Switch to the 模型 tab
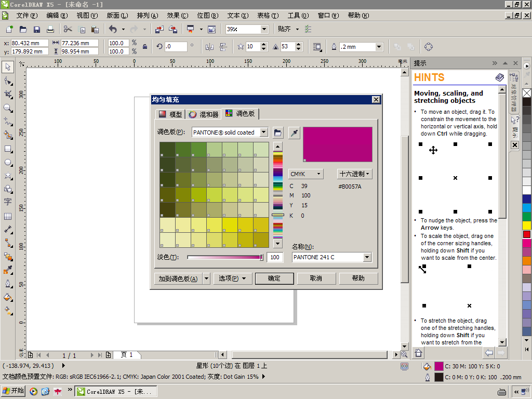The image size is (532, 399). tap(170, 114)
